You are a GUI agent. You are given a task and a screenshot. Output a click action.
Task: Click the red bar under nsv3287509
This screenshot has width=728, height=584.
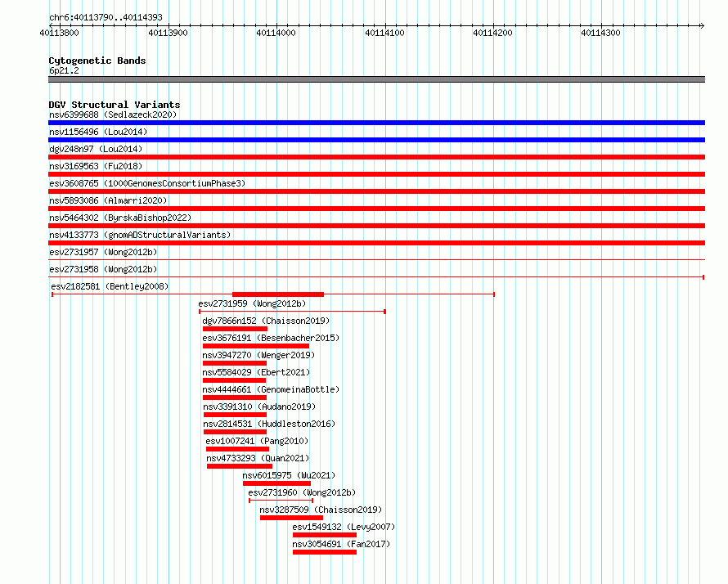point(291,518)
